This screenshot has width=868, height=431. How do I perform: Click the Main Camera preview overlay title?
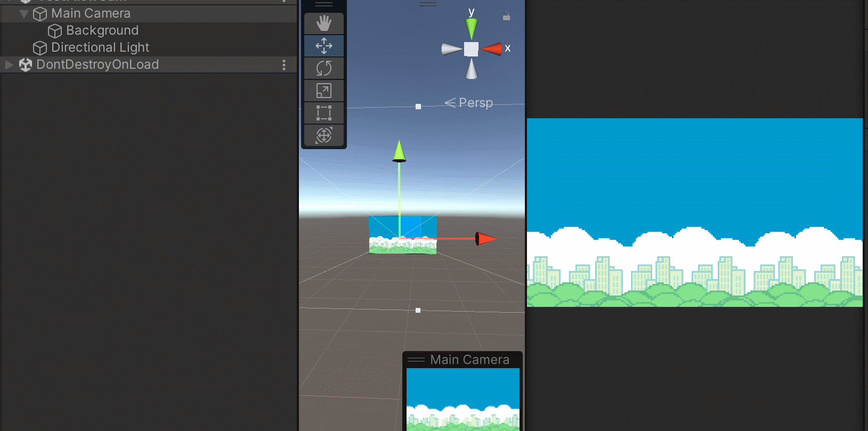[469, 360]
